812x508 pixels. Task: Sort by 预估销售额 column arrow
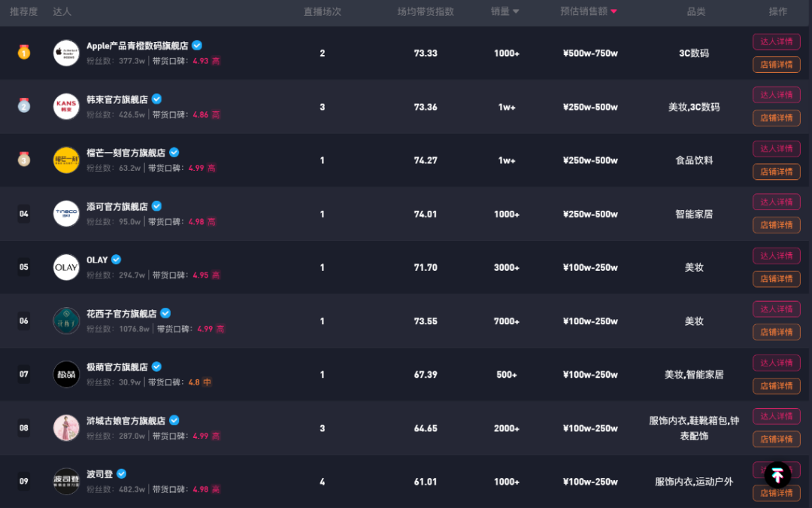614,11
